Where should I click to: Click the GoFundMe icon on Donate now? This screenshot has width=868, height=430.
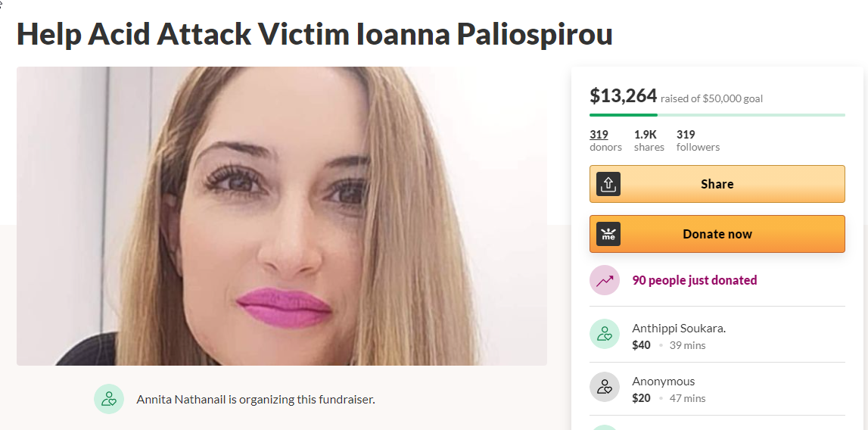coord(608,234)
